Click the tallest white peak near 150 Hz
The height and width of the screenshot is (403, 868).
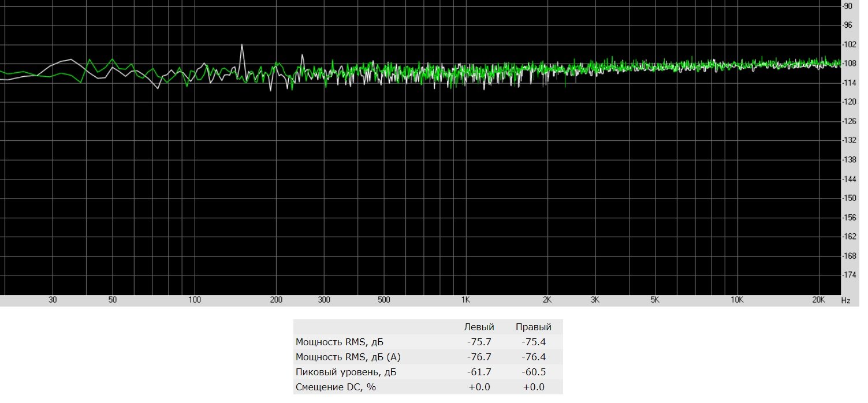242,45
